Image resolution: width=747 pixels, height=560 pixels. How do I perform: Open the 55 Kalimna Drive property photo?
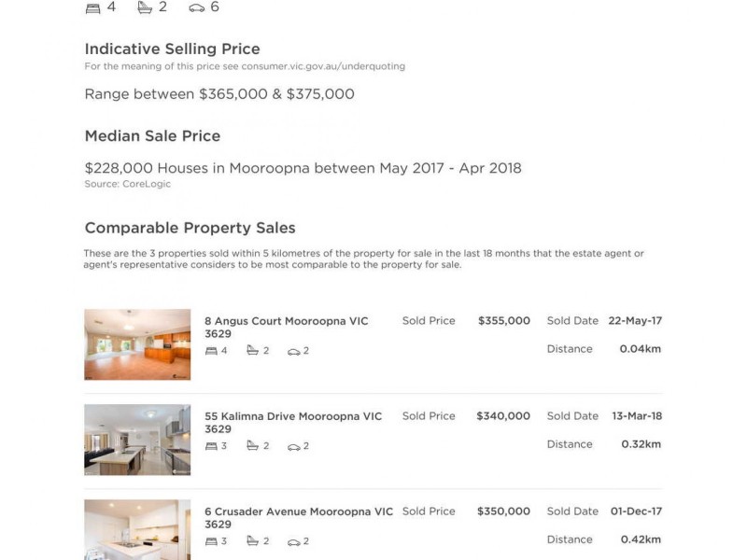pyautogui.click(x=137, y=440)
